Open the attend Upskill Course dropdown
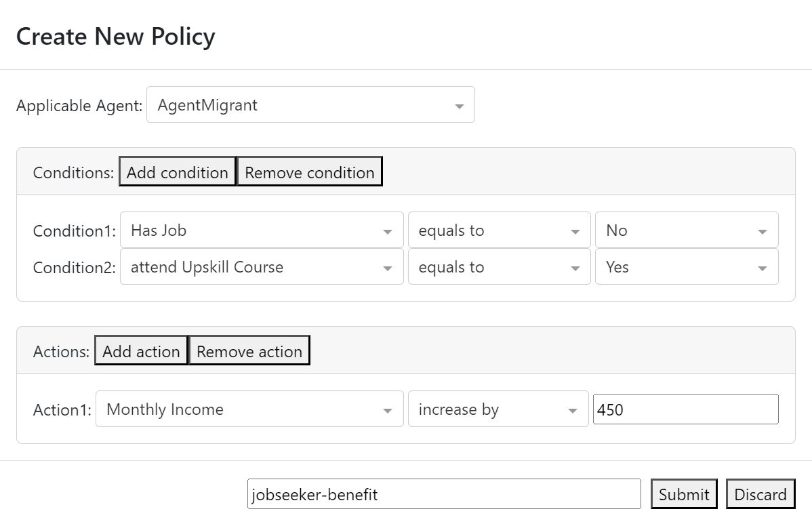This screenshot has height=526, width=812. click(x=261, y=267)
